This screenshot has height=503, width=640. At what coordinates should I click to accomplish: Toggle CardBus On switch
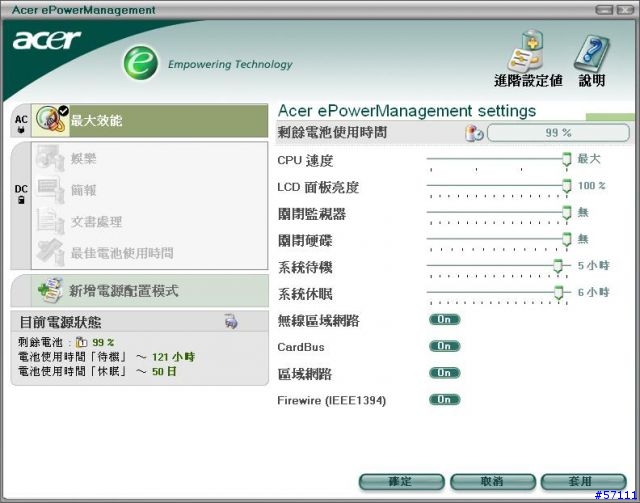pos(444,346)
